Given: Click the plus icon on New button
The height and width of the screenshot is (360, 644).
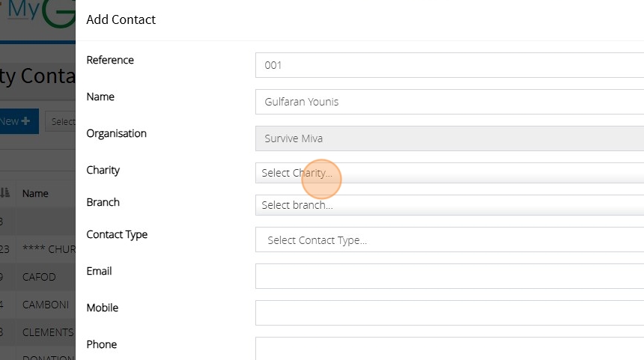Looking at the screenshot, I should (x=26, y=121).
